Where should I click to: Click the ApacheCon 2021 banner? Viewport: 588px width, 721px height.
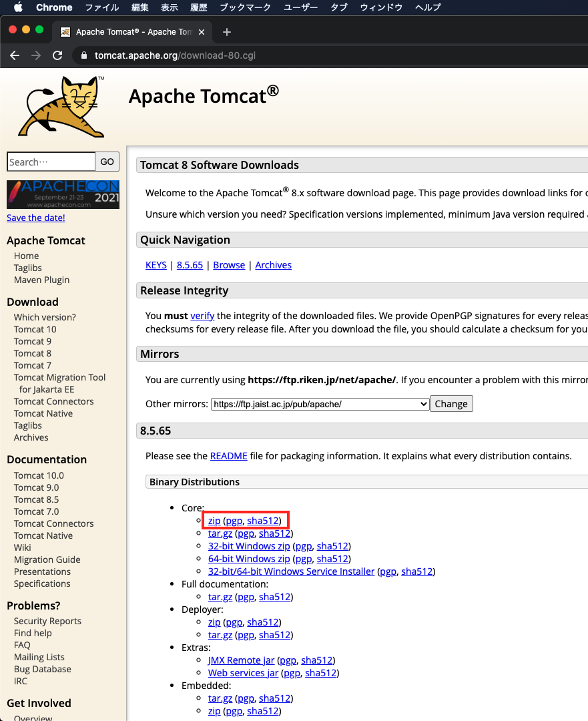[63, 194]
